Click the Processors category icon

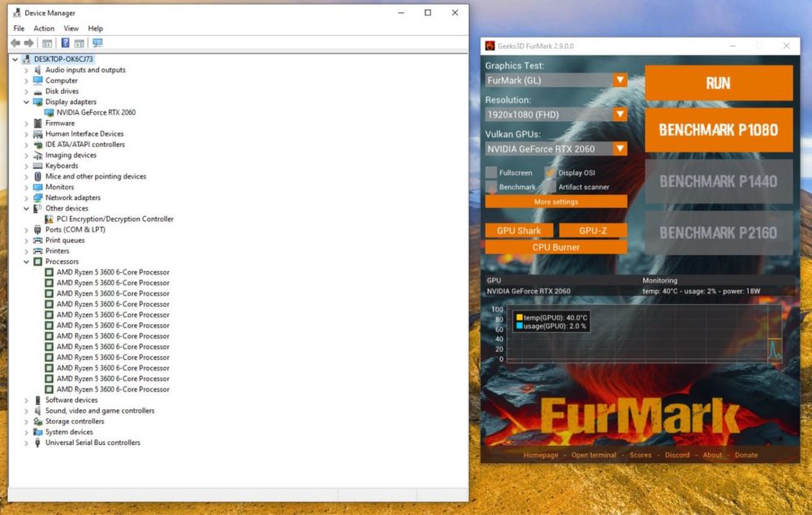click(x=37, y=262)
